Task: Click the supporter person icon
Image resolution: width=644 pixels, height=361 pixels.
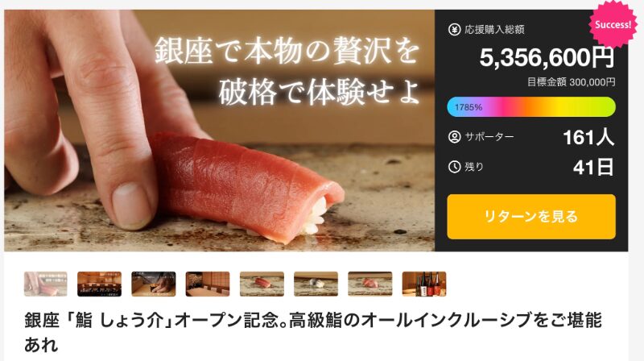Action: click(454, 136)
